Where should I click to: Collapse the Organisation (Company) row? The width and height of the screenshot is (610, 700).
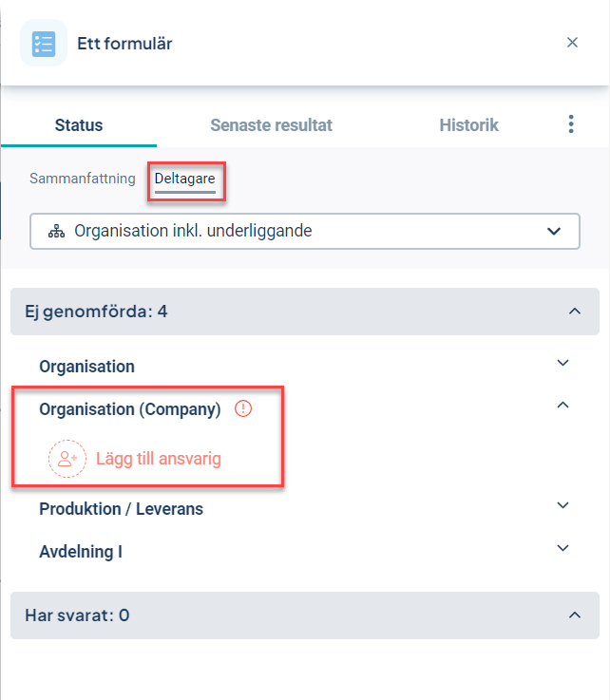click(562, 405)
